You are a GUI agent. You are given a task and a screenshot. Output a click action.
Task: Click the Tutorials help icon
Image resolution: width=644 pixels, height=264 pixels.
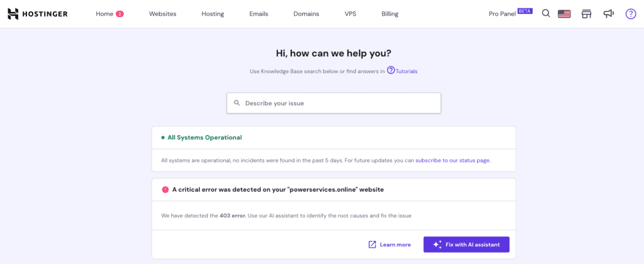point(391,71)
